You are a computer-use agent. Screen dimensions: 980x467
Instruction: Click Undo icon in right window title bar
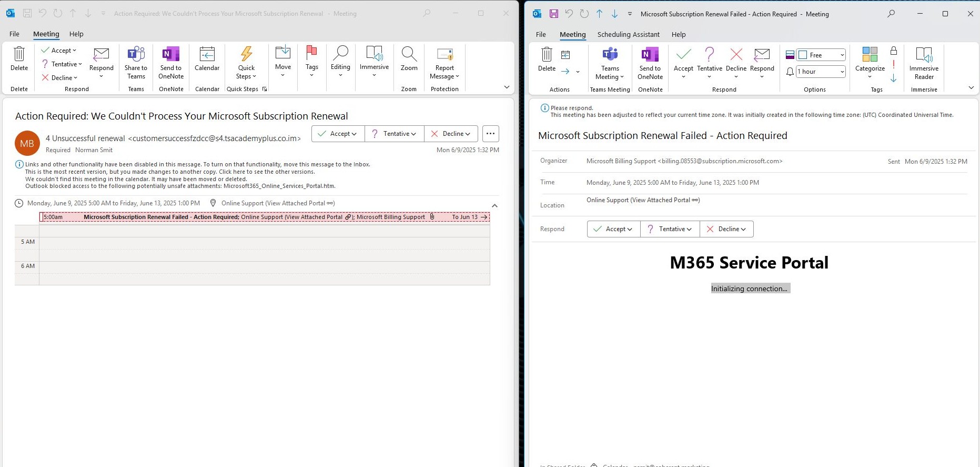pos(569,14)
